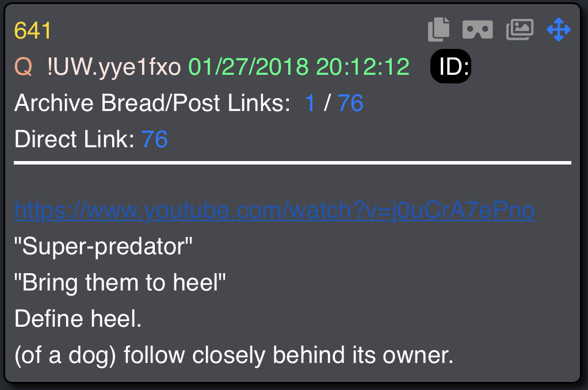The height and width of the screenshot is (390, 588).
Task: Open archive bread link 1
Action: [x=310, y=103]
